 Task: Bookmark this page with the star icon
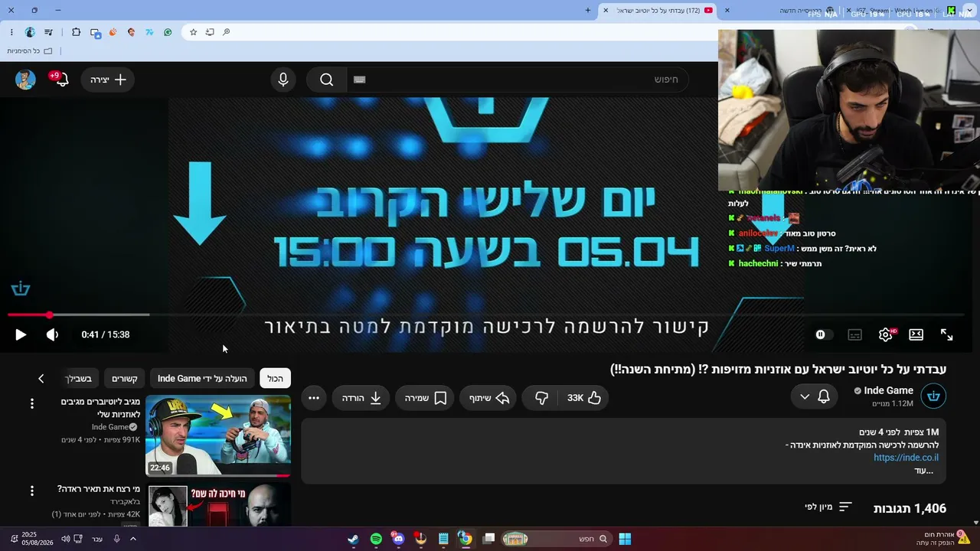(193, 32)
